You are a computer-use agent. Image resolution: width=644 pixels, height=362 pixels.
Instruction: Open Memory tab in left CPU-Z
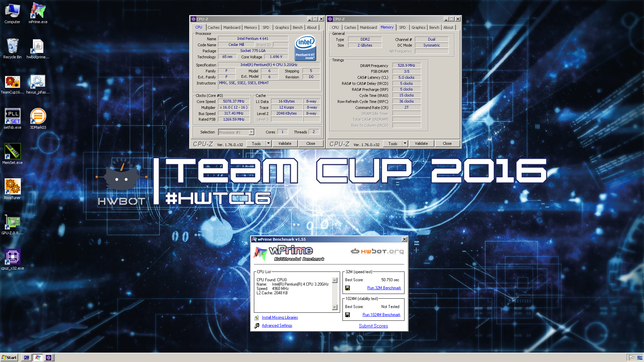(251, 27)
